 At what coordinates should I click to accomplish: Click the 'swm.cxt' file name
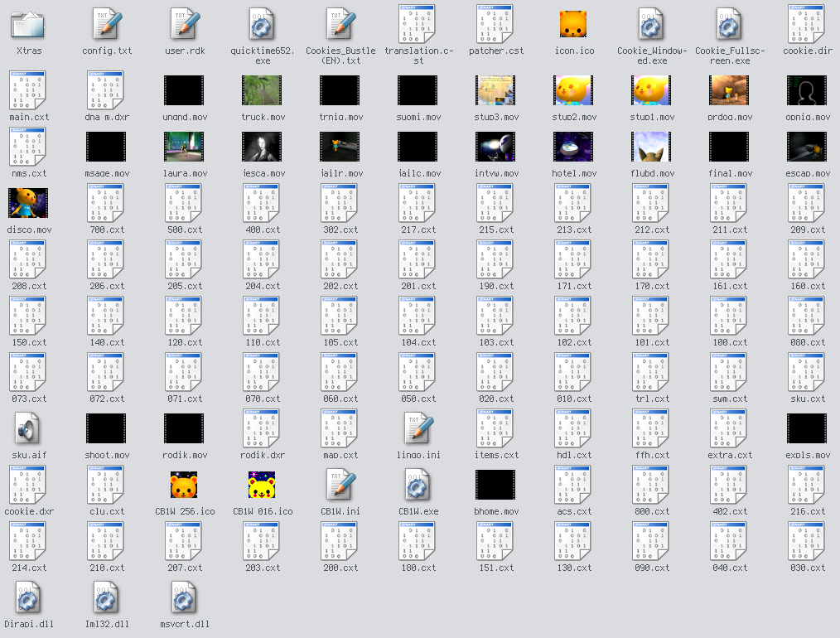730,399
